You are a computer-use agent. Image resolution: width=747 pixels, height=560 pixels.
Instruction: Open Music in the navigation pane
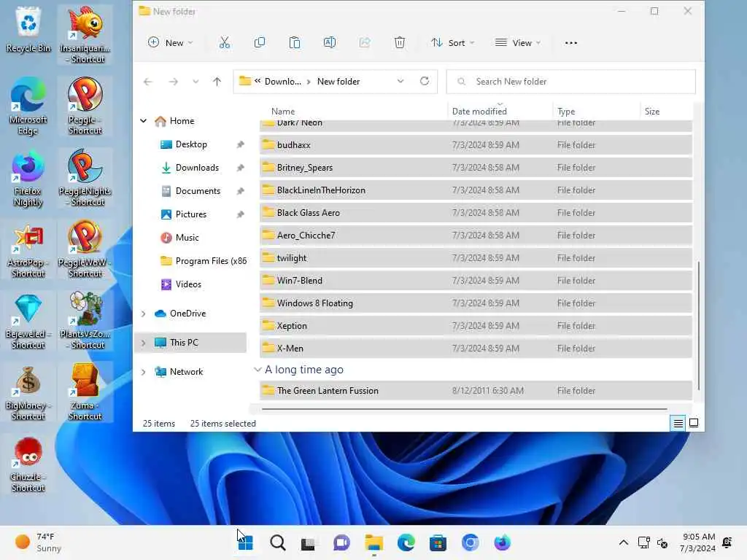[x=187, y=238]
